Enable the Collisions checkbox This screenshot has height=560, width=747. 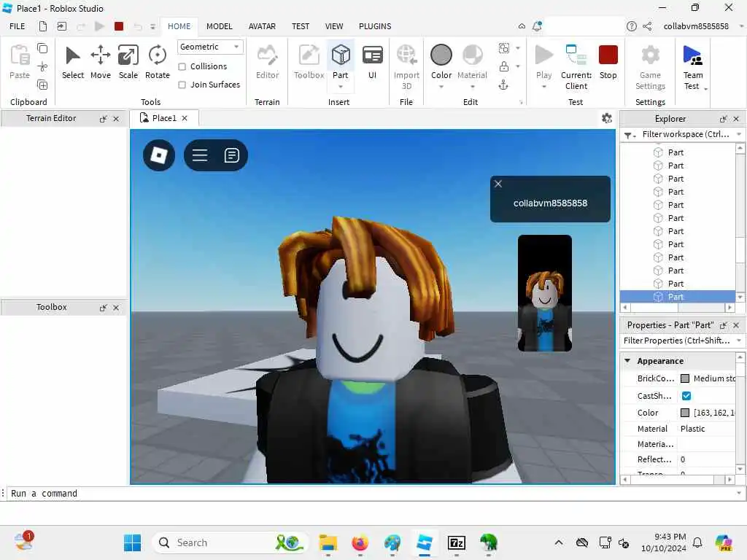(x=182, y=66)
